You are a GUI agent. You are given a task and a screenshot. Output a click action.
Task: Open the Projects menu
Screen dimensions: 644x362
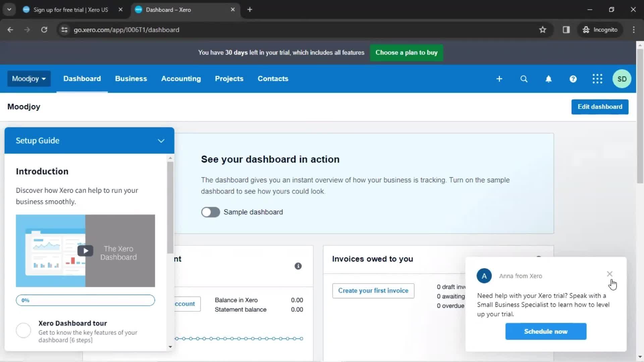(229, 79)
